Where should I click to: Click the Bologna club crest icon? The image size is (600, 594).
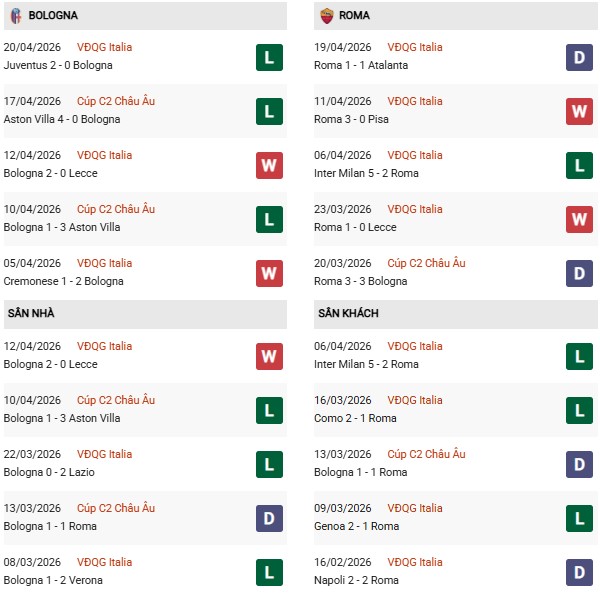[15, 16]
